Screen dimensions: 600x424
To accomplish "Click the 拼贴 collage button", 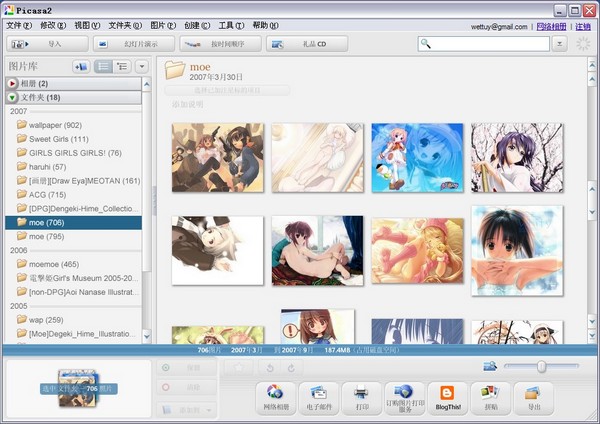I will (x=489, y=397).
